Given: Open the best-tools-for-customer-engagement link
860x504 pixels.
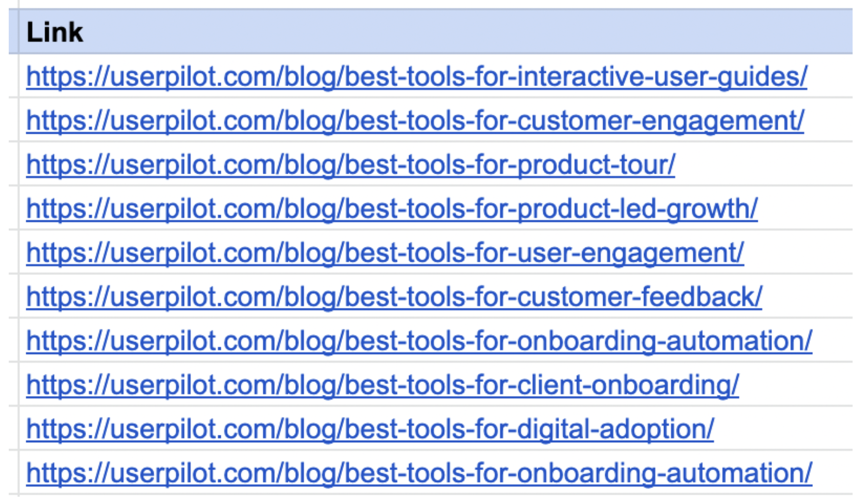Looking at the screenshot, I should 415,121.
